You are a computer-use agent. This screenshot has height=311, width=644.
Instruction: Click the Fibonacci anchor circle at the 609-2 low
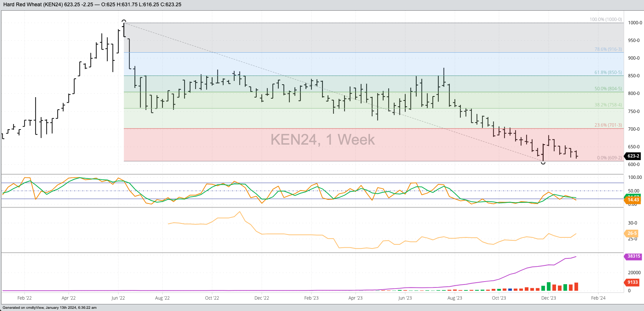[x=543, y=162]
